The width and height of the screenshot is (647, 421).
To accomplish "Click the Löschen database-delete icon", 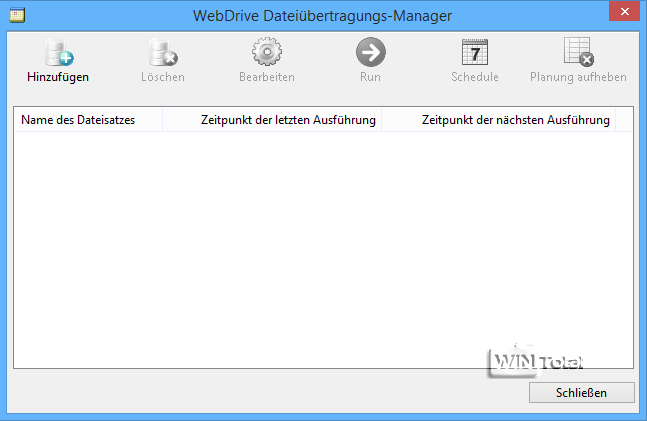I will click(163, 52).
